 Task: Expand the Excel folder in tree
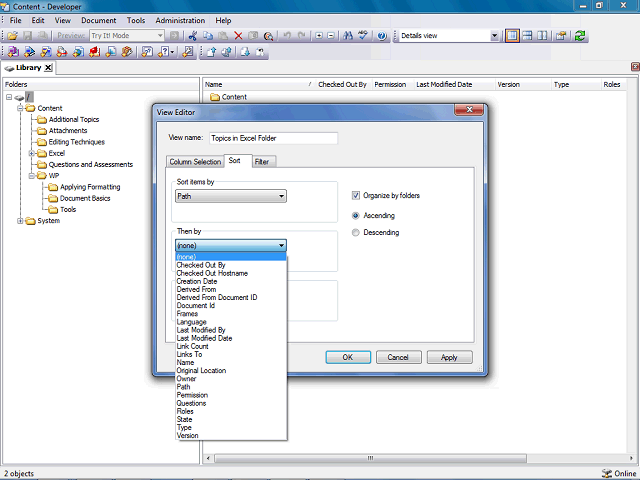(x=31, y=153)
